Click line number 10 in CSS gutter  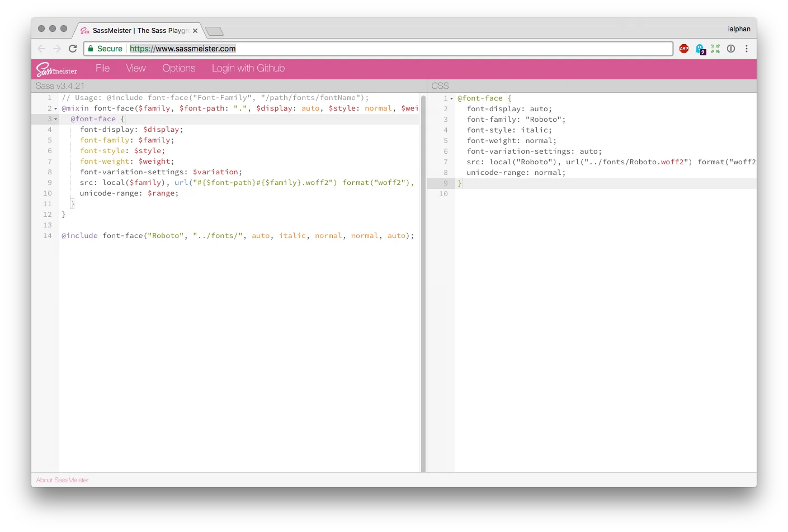coord(443,194)
